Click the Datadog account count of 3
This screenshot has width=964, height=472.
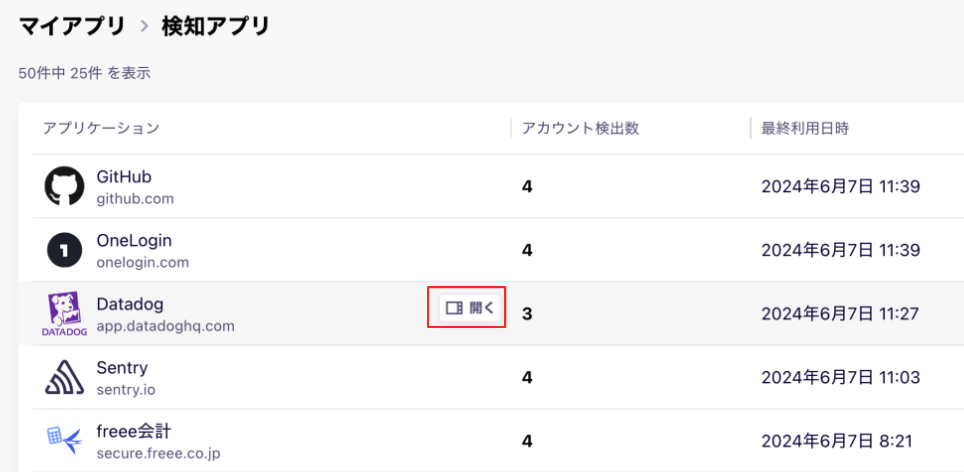click(x=527, y=314)
